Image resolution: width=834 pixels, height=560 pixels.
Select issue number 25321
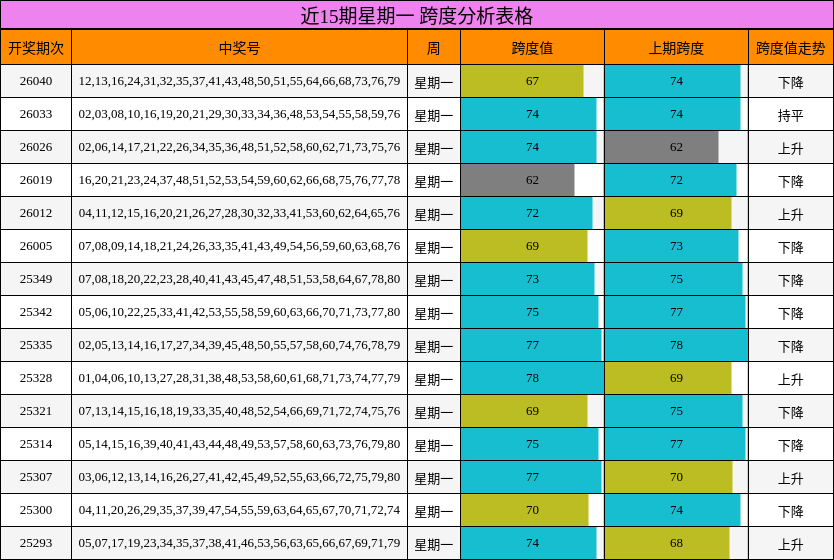(x=36, y=411)
